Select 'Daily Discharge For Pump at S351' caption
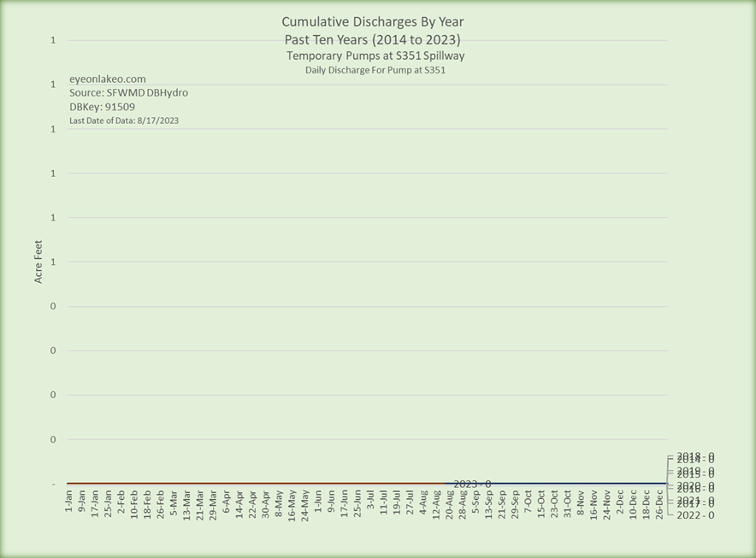Screen dimensions: 756x558 pyautogui.click(x=375, y=70)
